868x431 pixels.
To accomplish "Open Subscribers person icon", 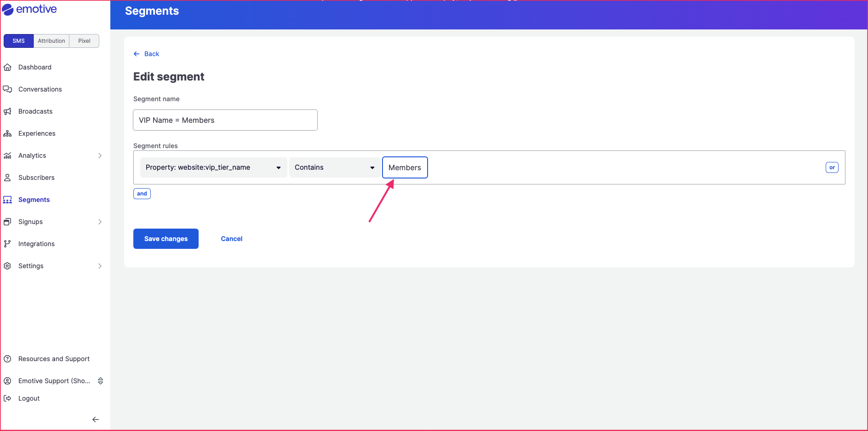I will tap(7, 178).
